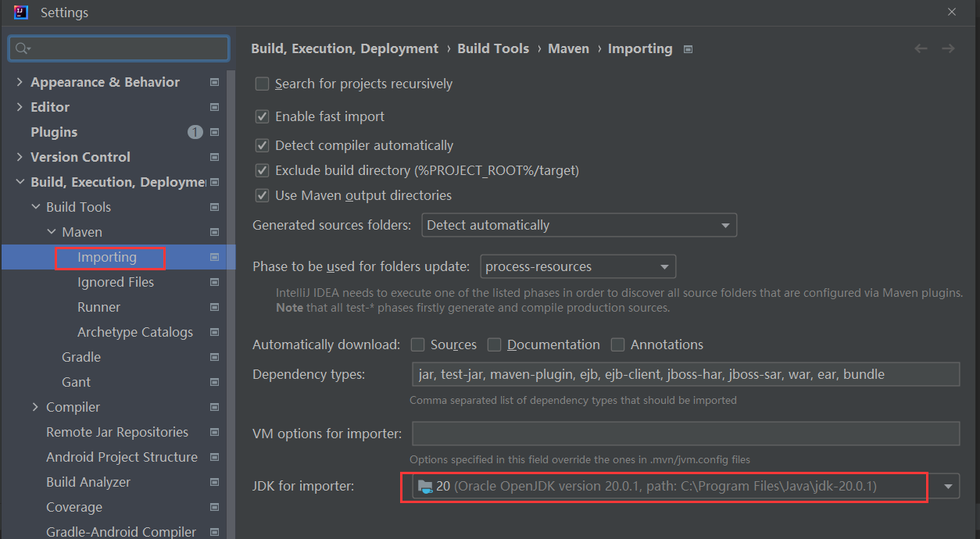Check the Sources auto-download checkbox
Viewport: 980px width, 539px height.
[x=418, y=344]
